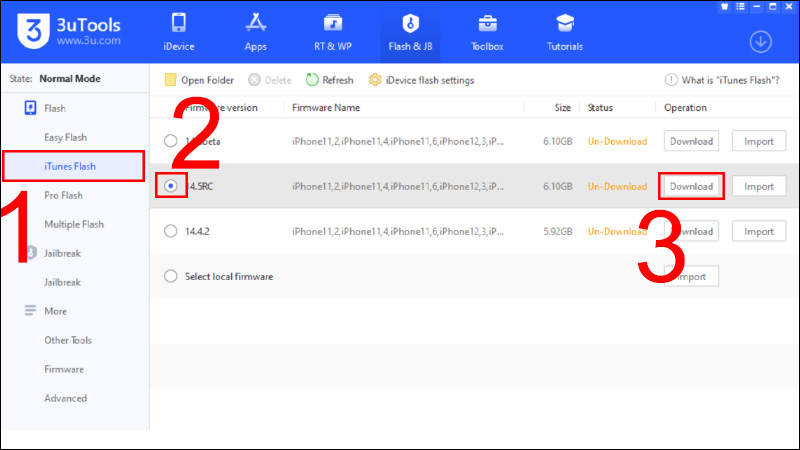
Task: Click the More sidebar list icon
Action: [30, 311]
